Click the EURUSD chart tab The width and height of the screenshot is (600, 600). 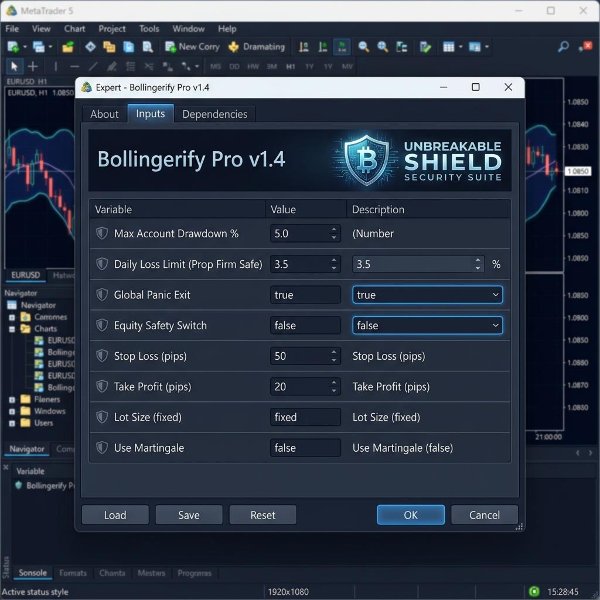(26, 275)
